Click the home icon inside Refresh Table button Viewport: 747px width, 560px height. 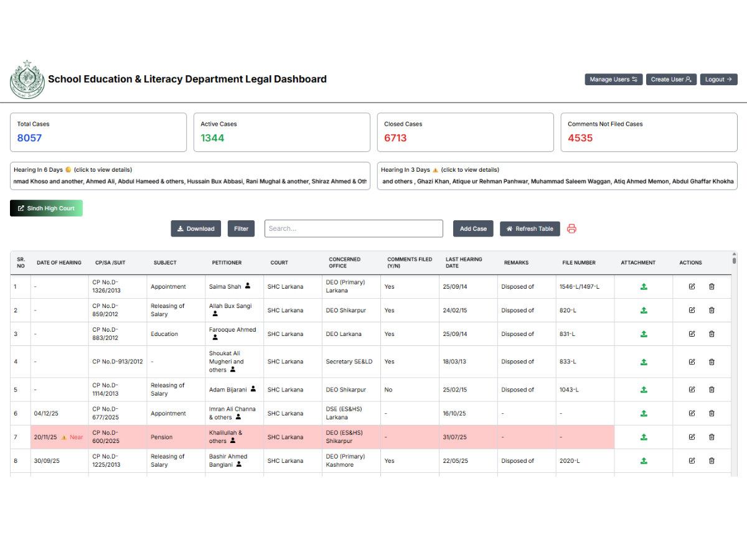509,228
